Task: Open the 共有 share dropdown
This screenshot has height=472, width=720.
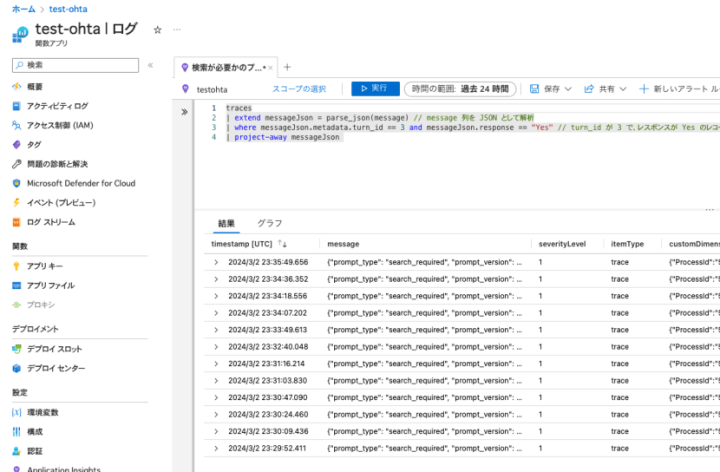Action: 605,89
